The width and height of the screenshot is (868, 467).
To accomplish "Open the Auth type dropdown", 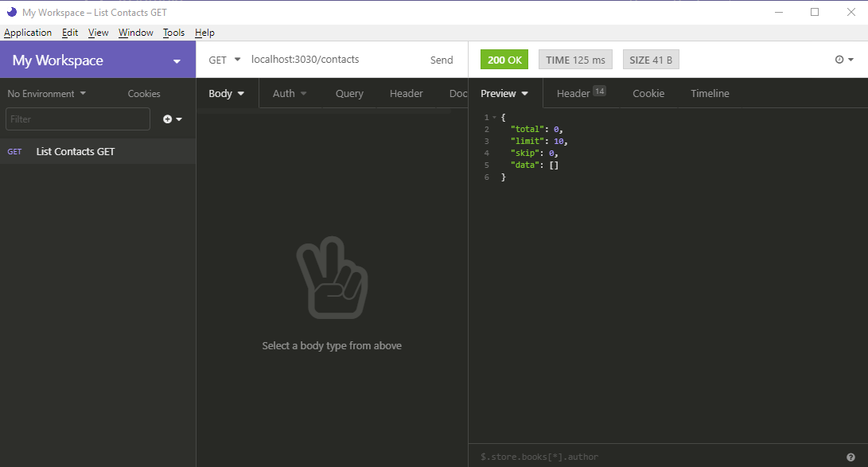I will [290, 93].
